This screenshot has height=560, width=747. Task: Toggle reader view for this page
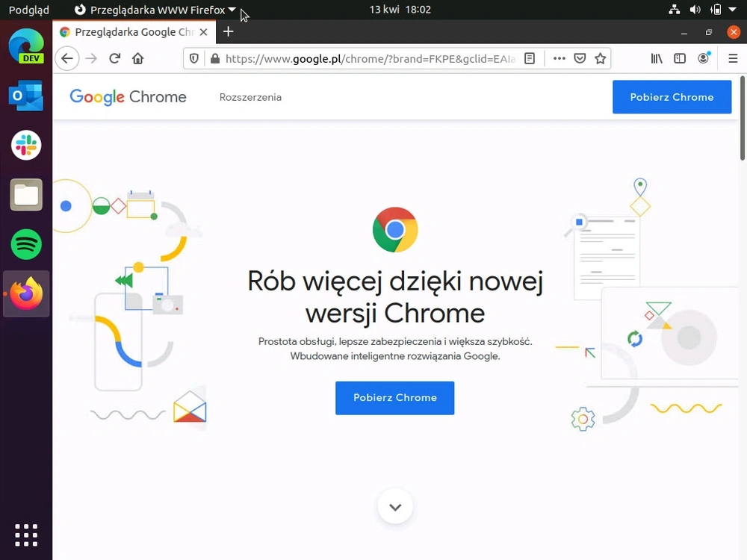tap(530, 58)
